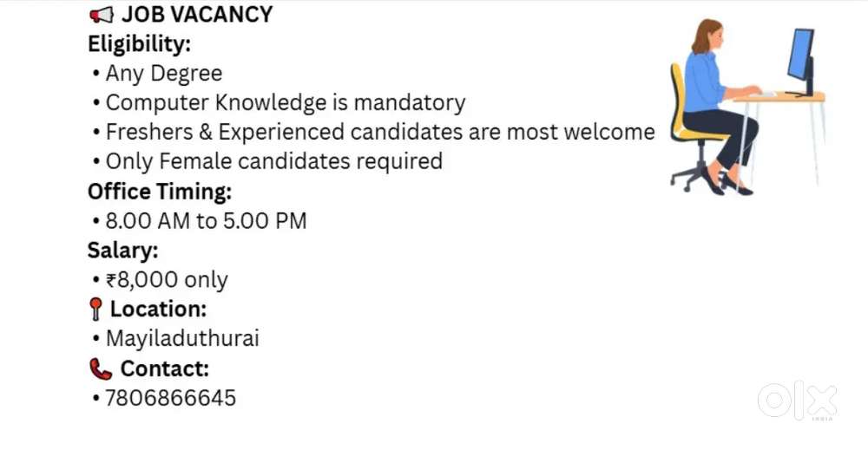The width and height of the screenshot is (868, 450).
Task: Click the '₹8,000 only' salary text
Action: [x=166, y=280]
